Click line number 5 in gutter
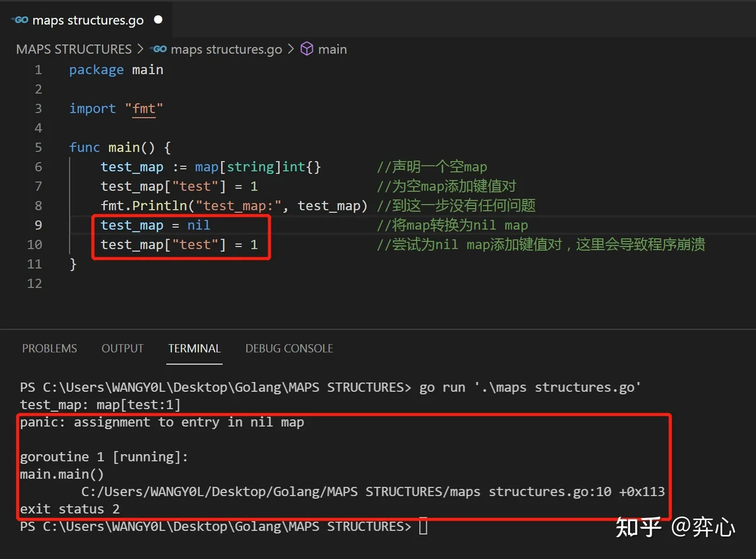 (x=38, y=147)
